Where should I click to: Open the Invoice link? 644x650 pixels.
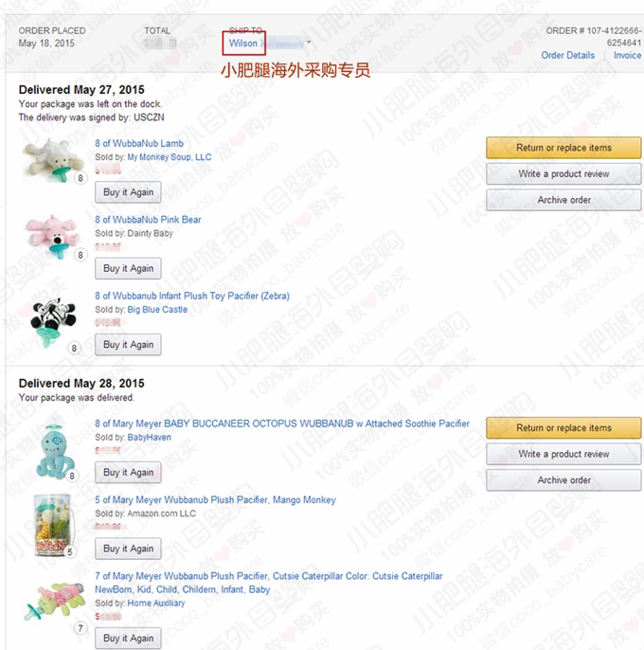(627, 56)
